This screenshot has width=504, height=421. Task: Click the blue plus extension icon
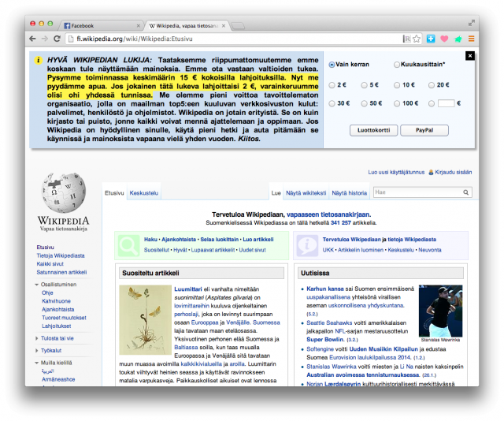pyautogui.click(x=431, y=39)
